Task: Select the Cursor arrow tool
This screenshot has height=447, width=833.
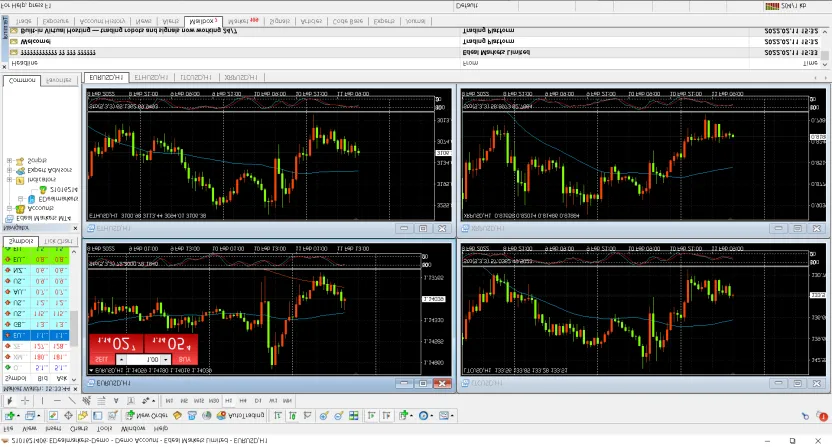Action: click(10, 401)
